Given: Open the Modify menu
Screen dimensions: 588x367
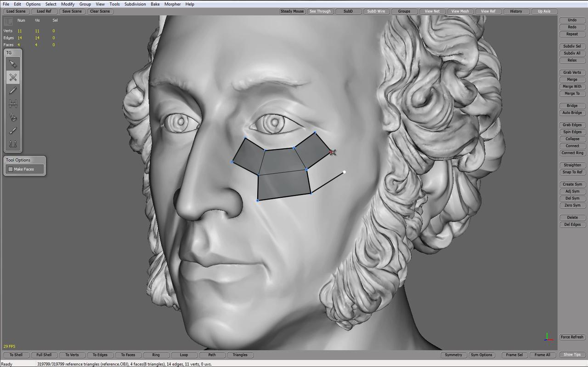Looking at the screenshot, I should (68, 4).
